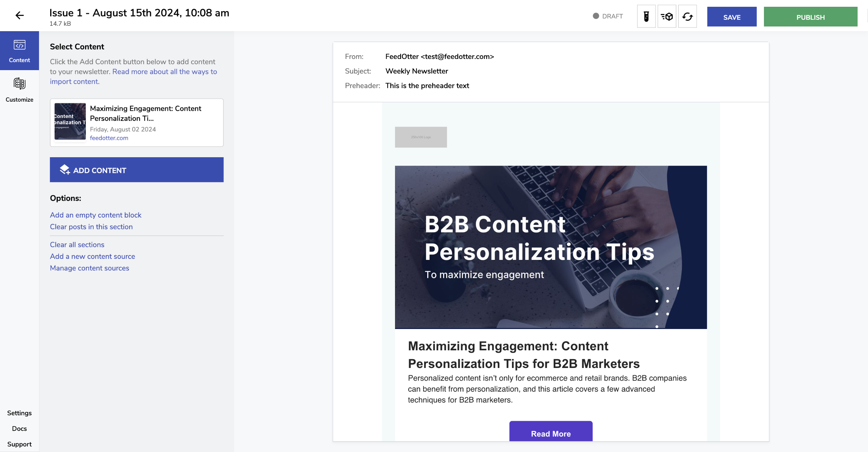The width and height of the screenshot is (868, 452).
Task: Open Docs from the sidebar
Action: tap(19, 428)
